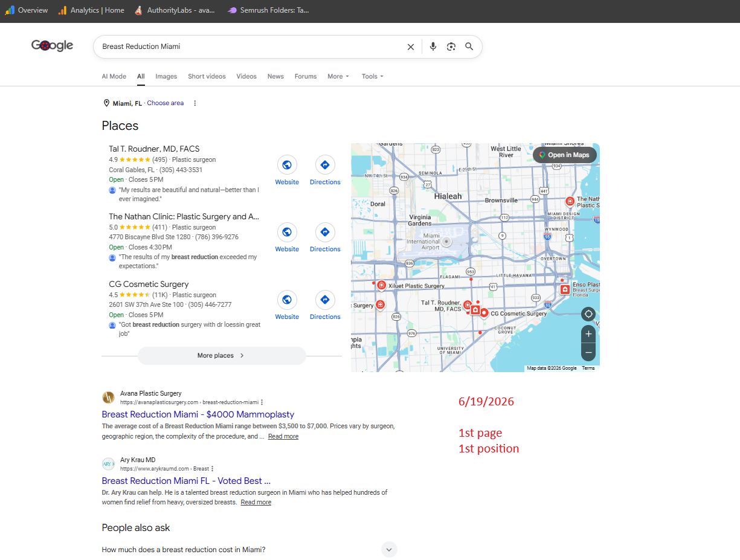
Task: Click the Miami International Airport marker on map
Action: click(446, 242)
